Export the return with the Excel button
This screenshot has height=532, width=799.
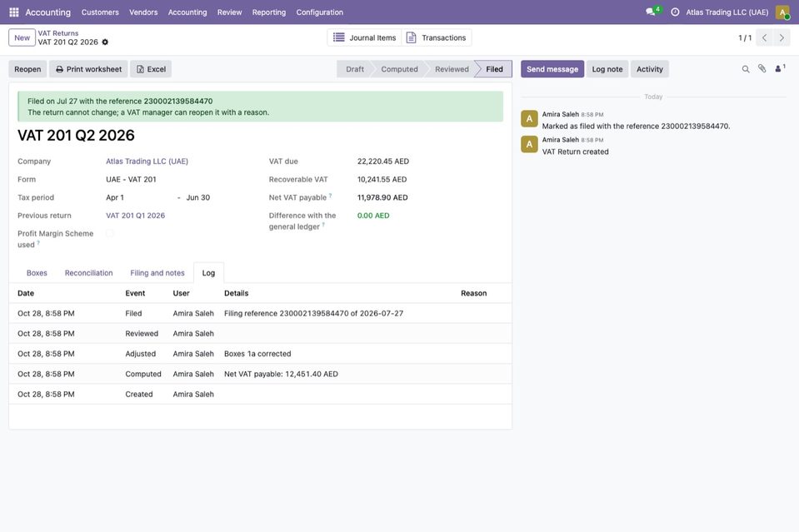click(x=151, y=69)
